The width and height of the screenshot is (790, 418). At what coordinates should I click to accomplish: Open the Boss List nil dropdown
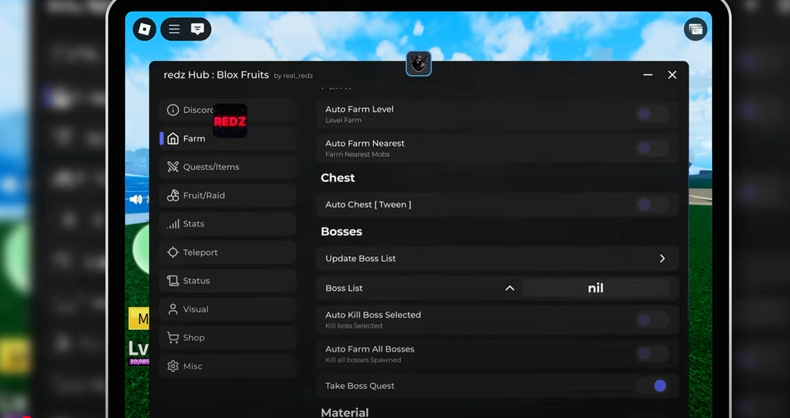pyautogui.click(x=596, y=288)
